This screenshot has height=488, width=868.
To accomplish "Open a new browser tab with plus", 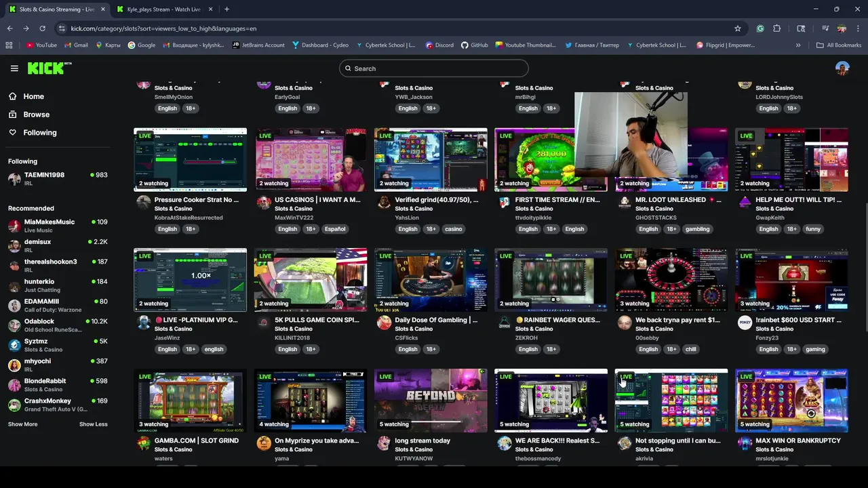I will pos(226,9).
